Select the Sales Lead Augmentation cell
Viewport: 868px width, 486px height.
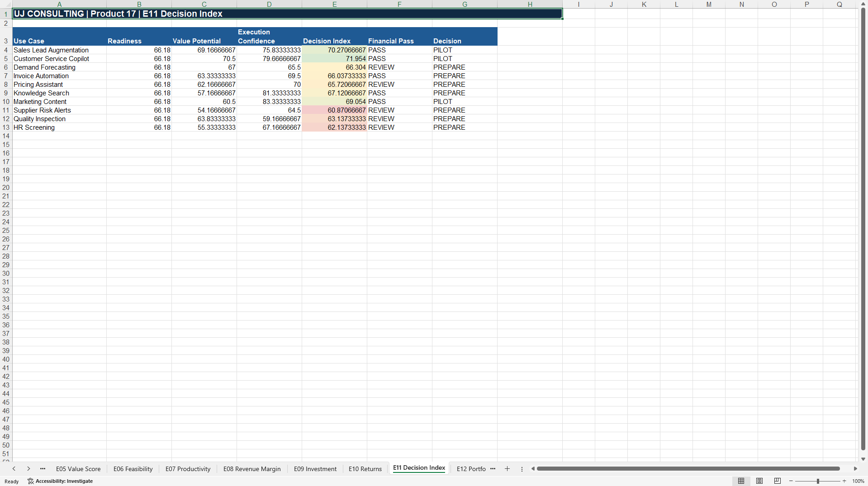click(59, 50)
